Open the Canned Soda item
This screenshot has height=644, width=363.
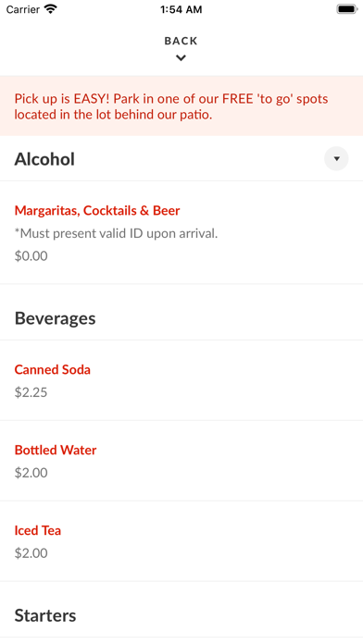coord(52,369)
